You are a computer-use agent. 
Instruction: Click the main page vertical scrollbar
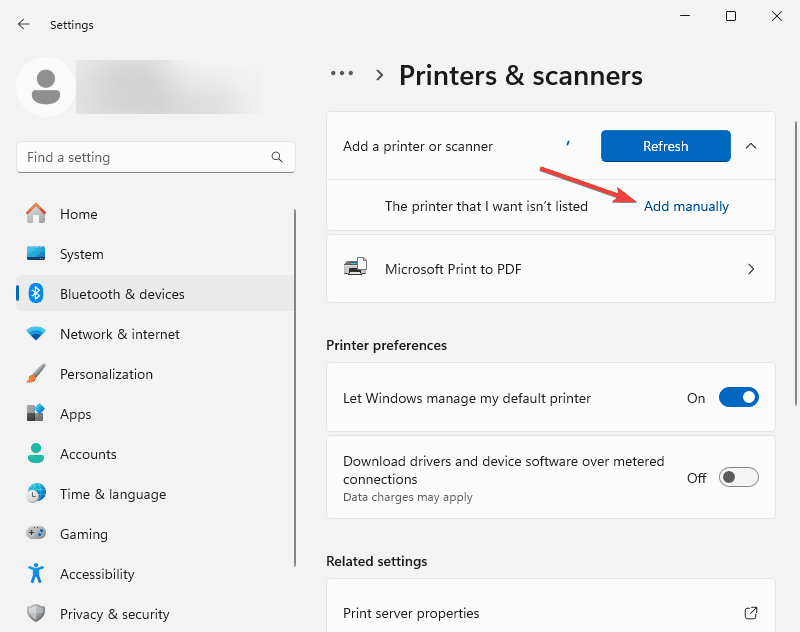pyautogui.click(x=795, y=263)
